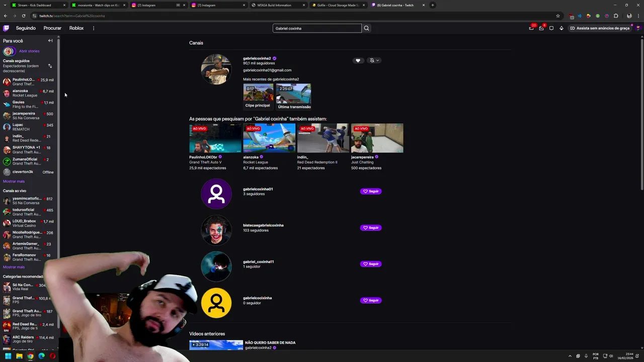Focus the search field containing Gabriel coxinha
The height and width of the screenshot is (362, 644).
317,28
